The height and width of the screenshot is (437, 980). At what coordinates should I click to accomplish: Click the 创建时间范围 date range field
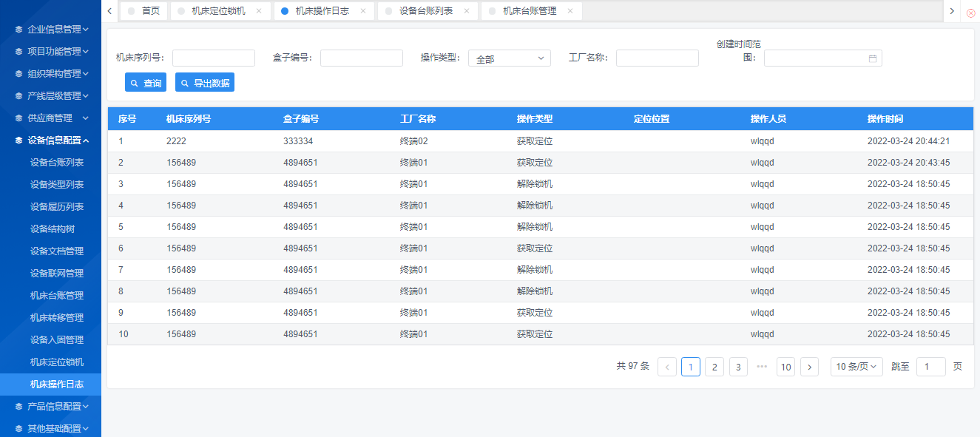click(x=823, y=58)
